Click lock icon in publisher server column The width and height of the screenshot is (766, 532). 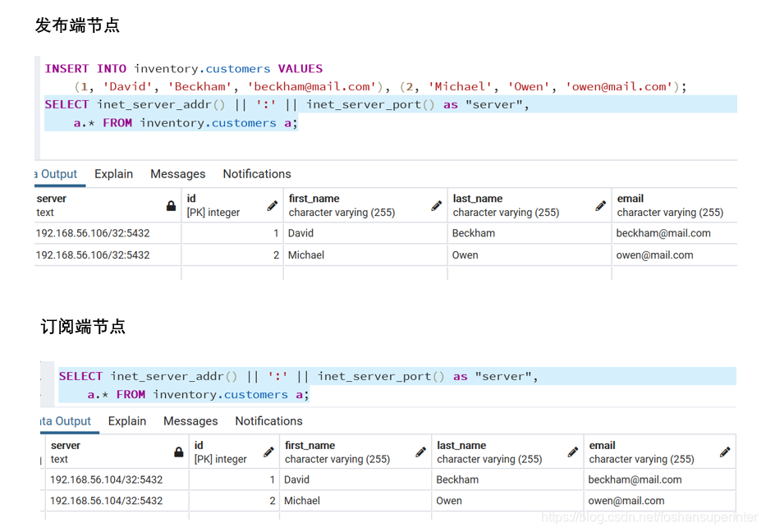point(171,206)
